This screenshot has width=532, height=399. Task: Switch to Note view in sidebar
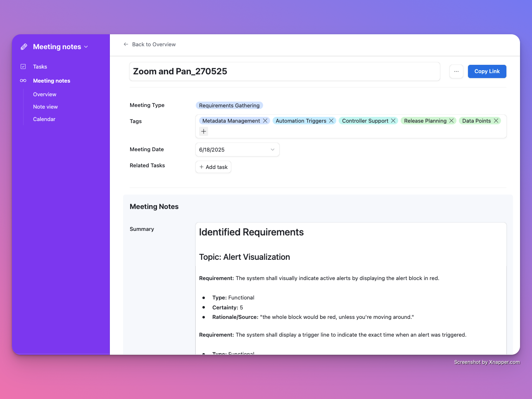pos(45,107)
